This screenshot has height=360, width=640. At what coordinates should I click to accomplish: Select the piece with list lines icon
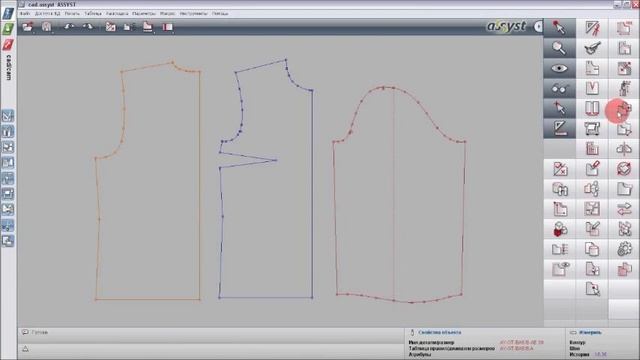560,249
